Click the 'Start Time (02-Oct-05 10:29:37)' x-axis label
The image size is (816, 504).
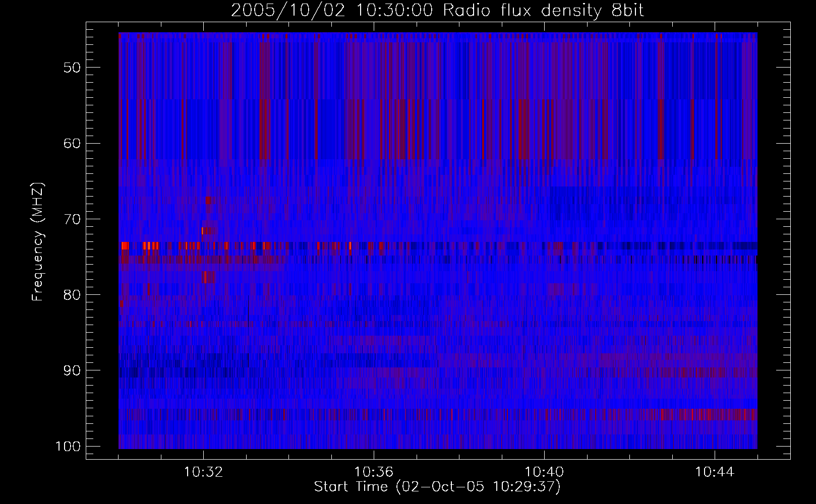(x=437, y=487)
